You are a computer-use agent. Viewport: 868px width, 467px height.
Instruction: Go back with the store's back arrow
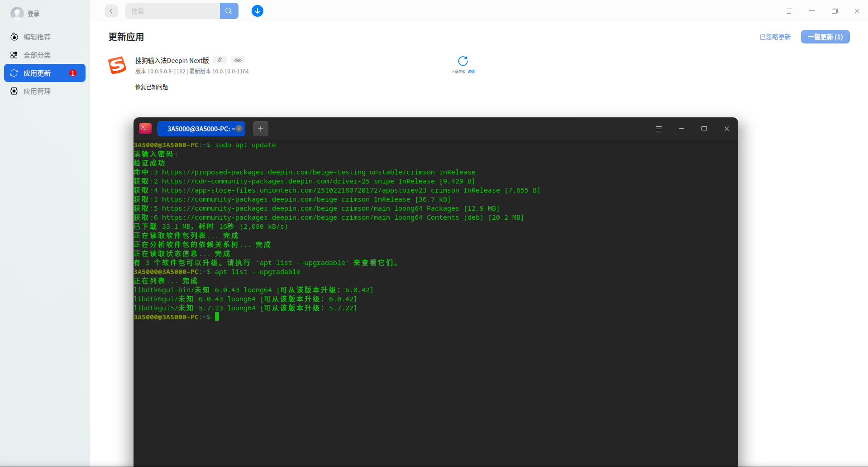coord(111,11)
